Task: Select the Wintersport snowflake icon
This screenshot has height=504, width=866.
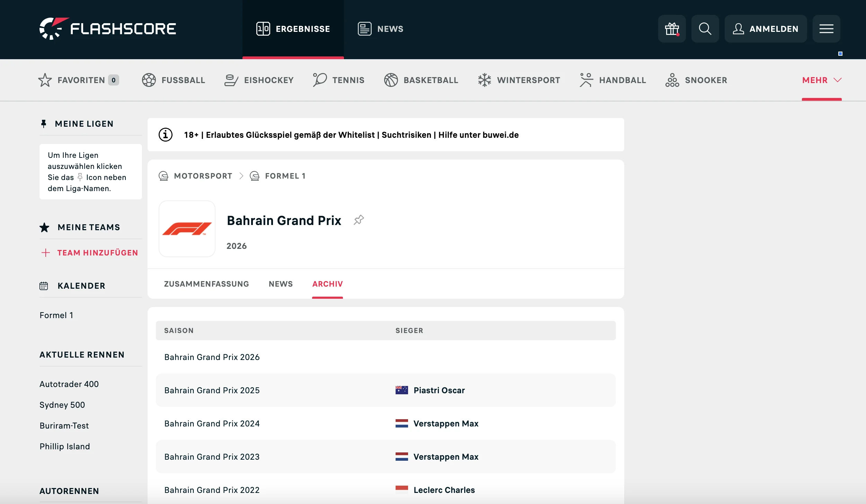Action: (484, 80)
